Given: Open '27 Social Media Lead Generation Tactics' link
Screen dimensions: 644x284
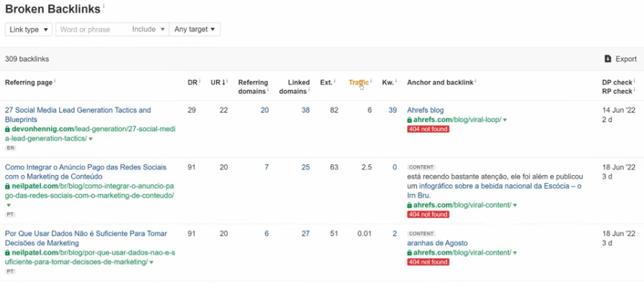Looking at the screenshot, I should click(x=78, y=115).
